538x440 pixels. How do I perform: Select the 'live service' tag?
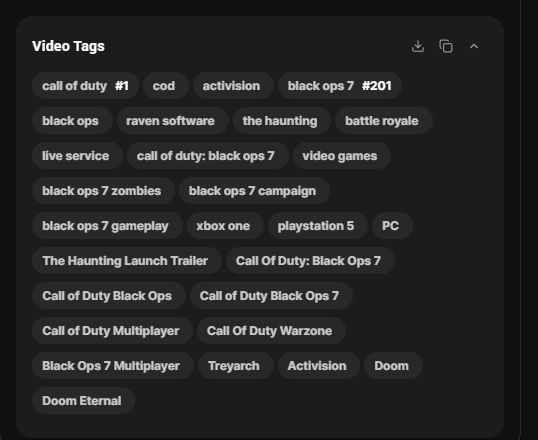[77, 156]
